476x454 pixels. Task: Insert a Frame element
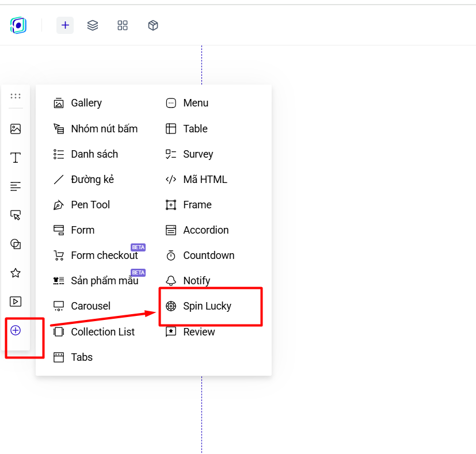pos(189,205)
